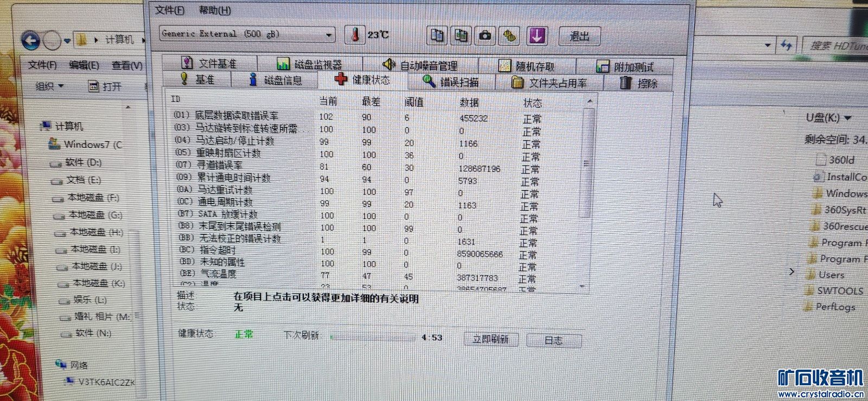The height and width of the screenshot is (401, 868).
Task: Select the 寻道错误率 row
Action: click(358, 167)
